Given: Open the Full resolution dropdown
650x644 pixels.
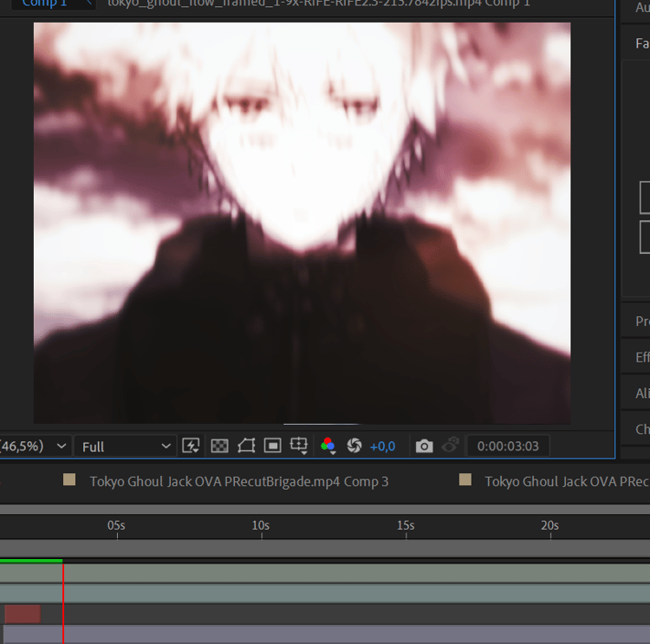Looking at the screenshot, I should coord(126,446).
